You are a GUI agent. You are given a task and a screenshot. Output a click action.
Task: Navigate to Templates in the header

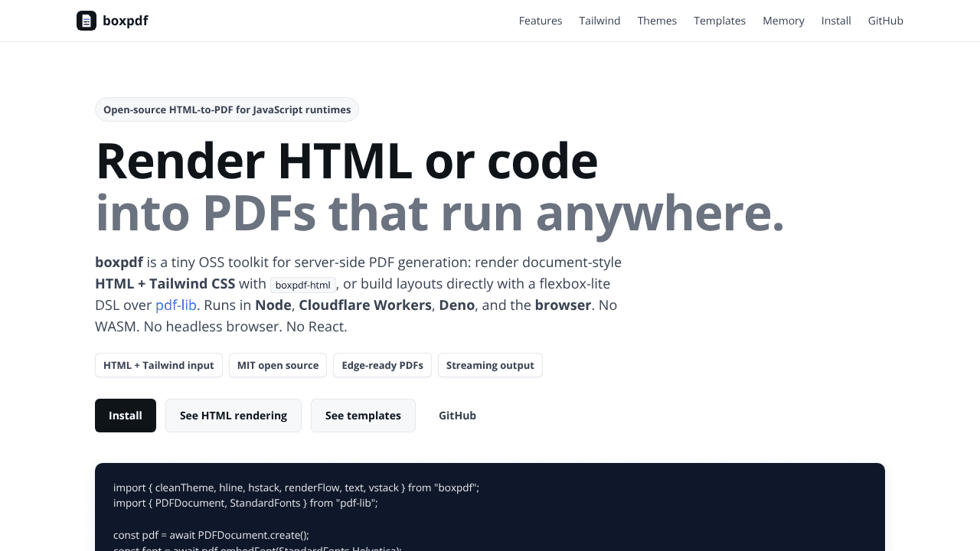tap(720, 21)
